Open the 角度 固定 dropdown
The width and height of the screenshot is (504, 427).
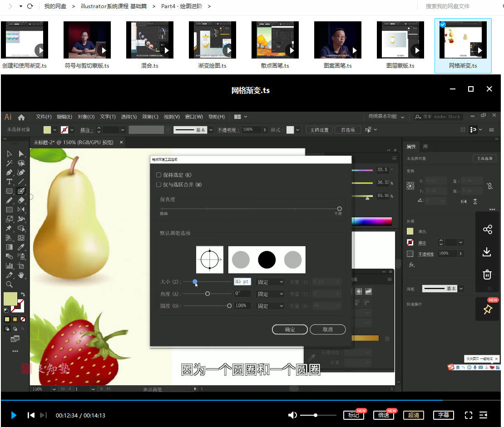pyautogui.click(x=270, y=294)
